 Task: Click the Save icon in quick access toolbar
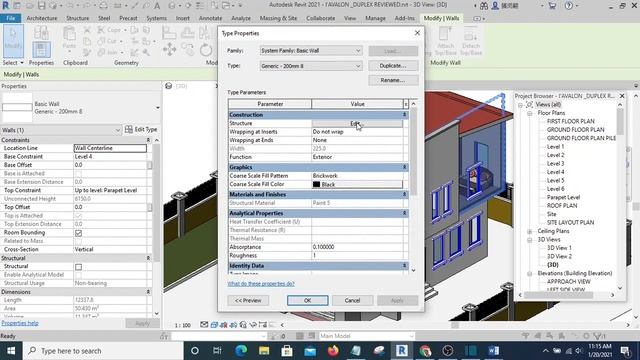coord(42,6)
